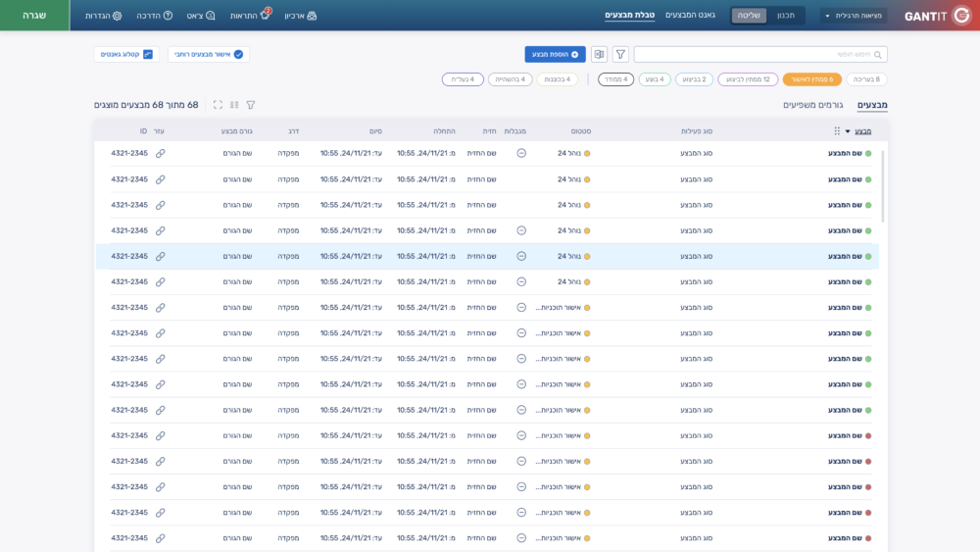Toggle the 4 בהשהייה chip

(510, 79)
